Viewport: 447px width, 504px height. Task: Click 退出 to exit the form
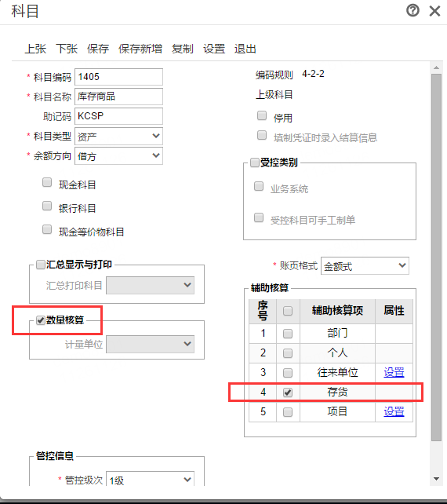click(245, 49)
